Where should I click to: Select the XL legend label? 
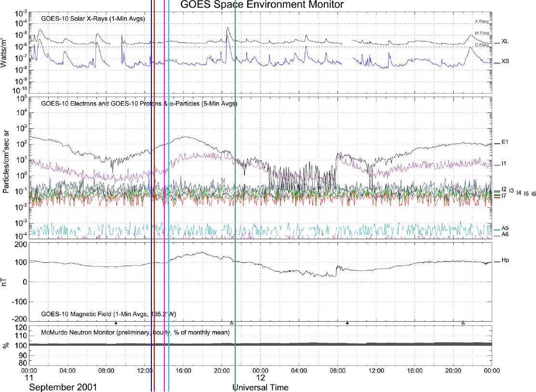[x=505, y=42]
